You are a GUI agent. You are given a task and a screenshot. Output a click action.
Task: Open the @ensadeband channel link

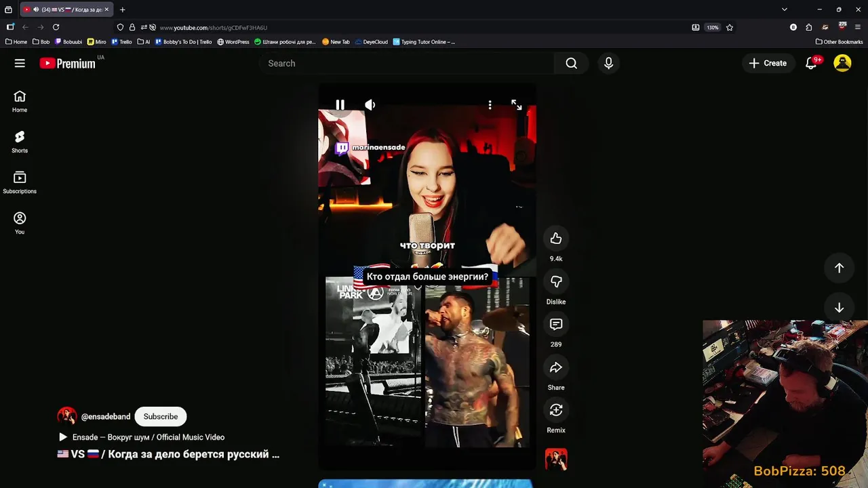106,417
